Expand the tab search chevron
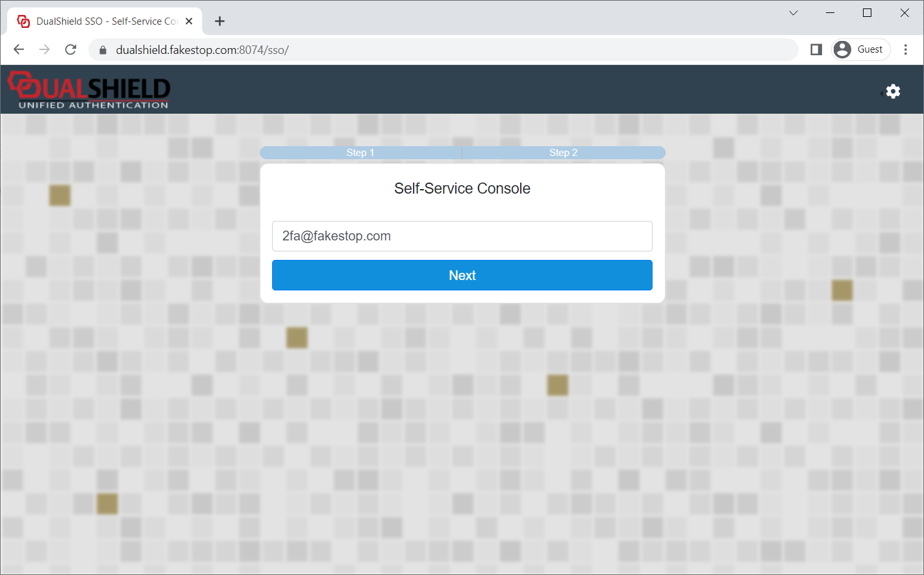The image size is (924, 575). [793, 13]
